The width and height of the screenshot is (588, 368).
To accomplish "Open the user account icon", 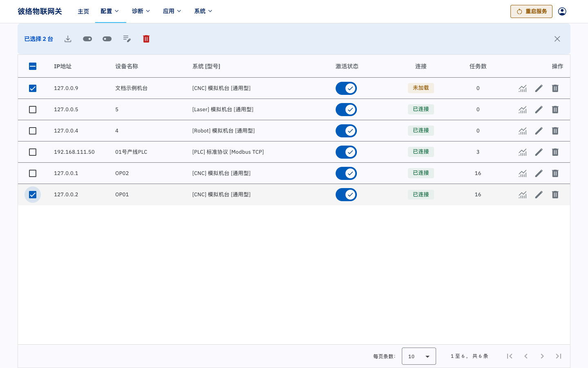I will click(x=562, y=11).
